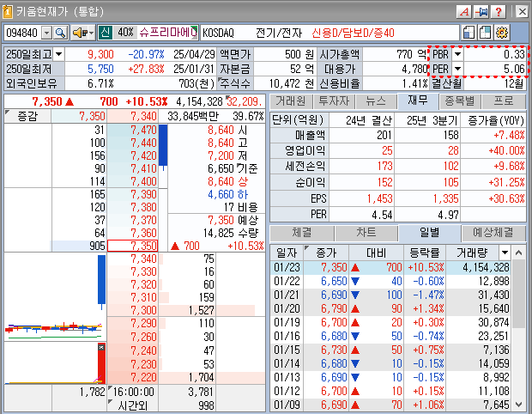
Task: Open the stock code history dropdown
Action: tap(46, 33)
